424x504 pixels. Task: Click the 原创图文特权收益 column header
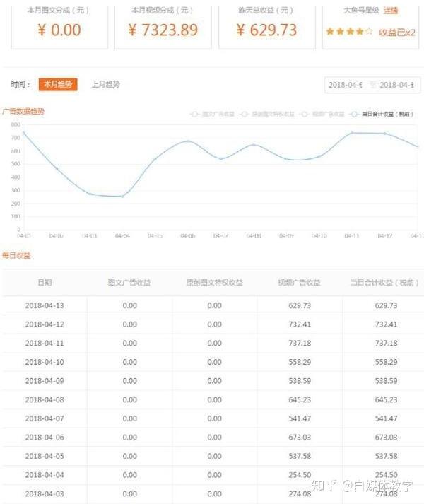(214, 282)
